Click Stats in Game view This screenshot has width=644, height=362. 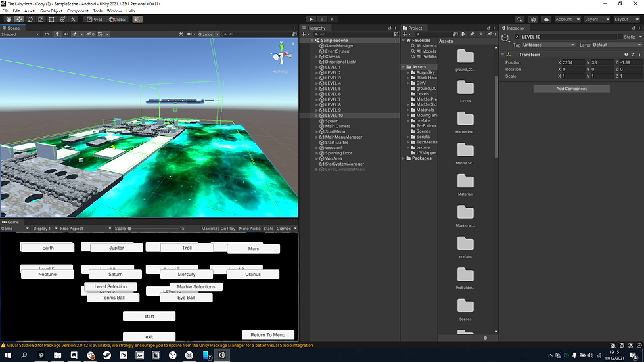[x=268, y=228]
